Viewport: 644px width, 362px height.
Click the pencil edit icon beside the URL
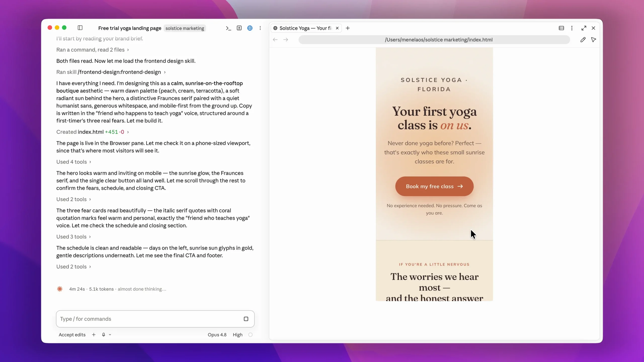(x=583, y=40)
